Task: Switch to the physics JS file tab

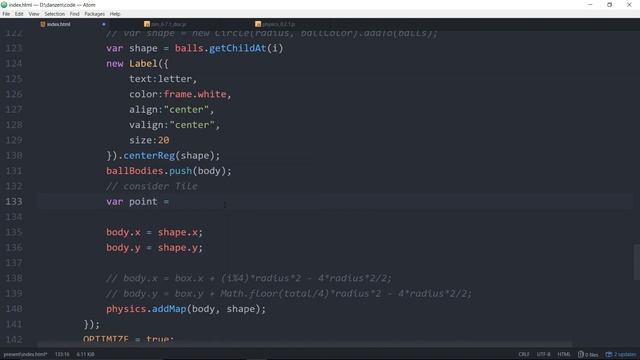Action: pyautogui.click(x=278, y=24)
